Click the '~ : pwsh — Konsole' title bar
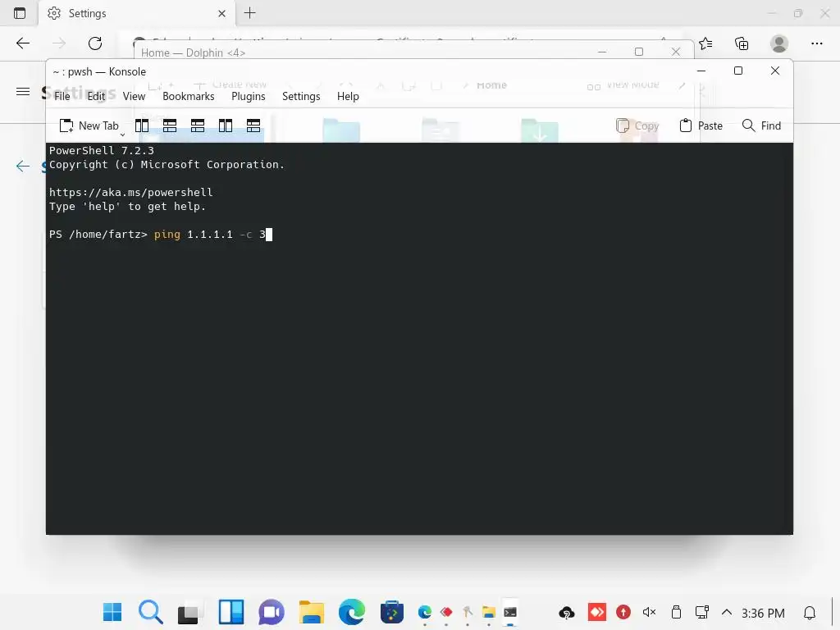Screen dimensions: 840x630 point(99,72)
